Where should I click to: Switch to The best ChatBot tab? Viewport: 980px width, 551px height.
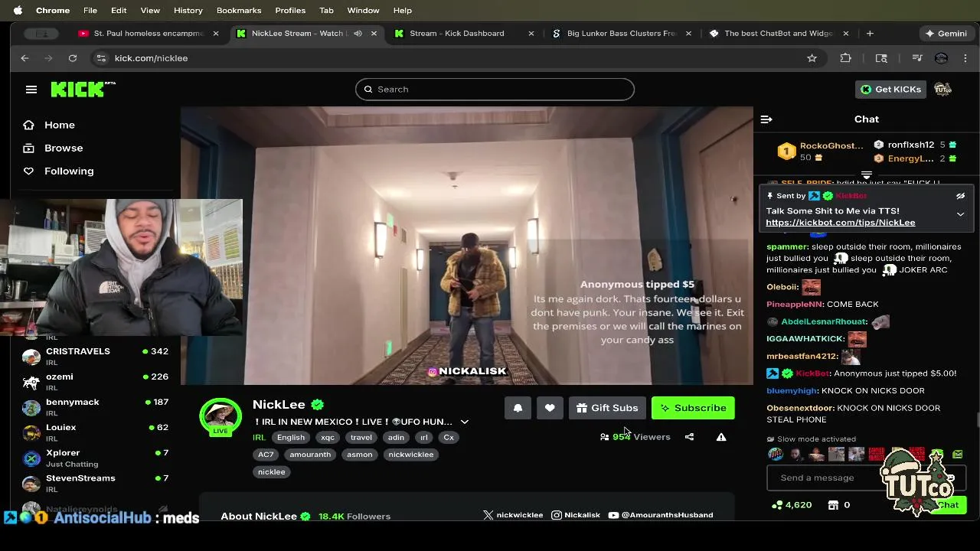(x=778, y=34)
